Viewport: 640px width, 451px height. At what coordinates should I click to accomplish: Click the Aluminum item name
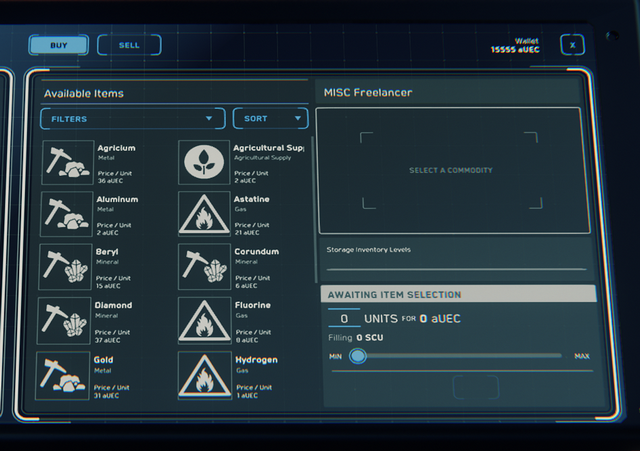[118, 199]
